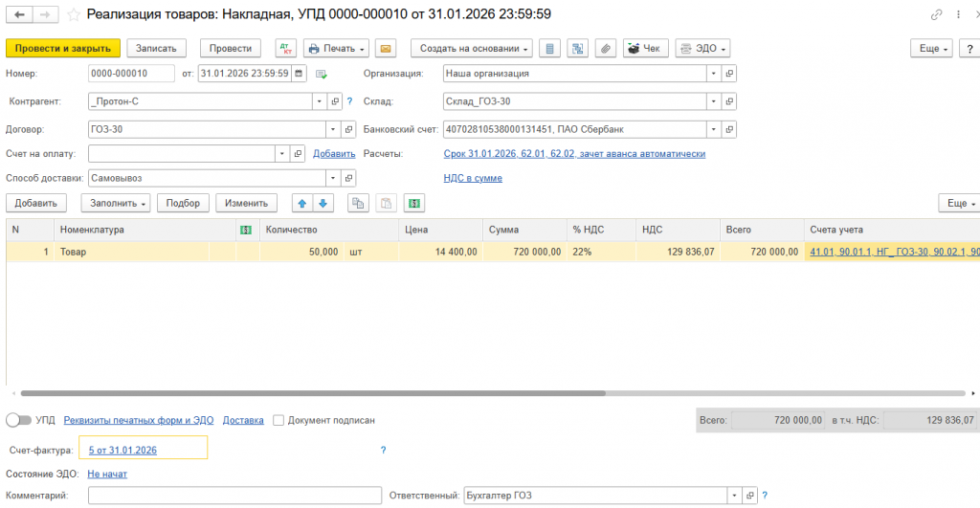The height and width of the screenshot is (508, 980).
Task: Open the Счета учета link in row 1
Action: [x=894, y=252]
